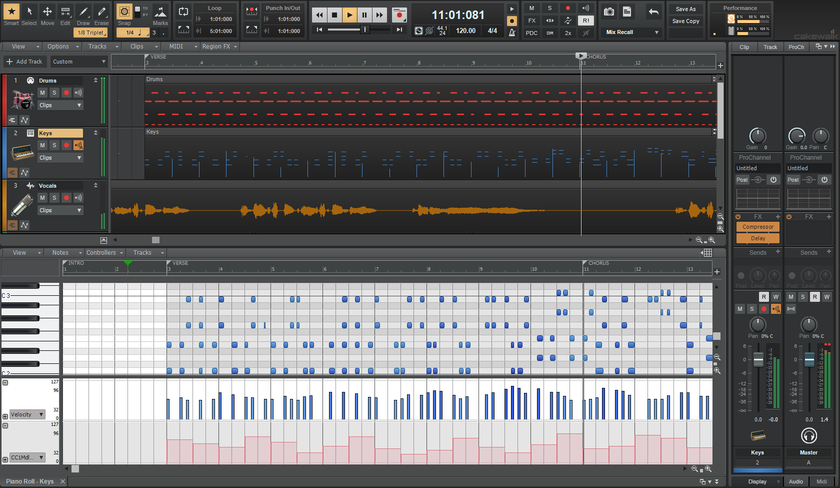Mute the Drums track
Viewport: 840px width, 488px height.
click(42, 93)
